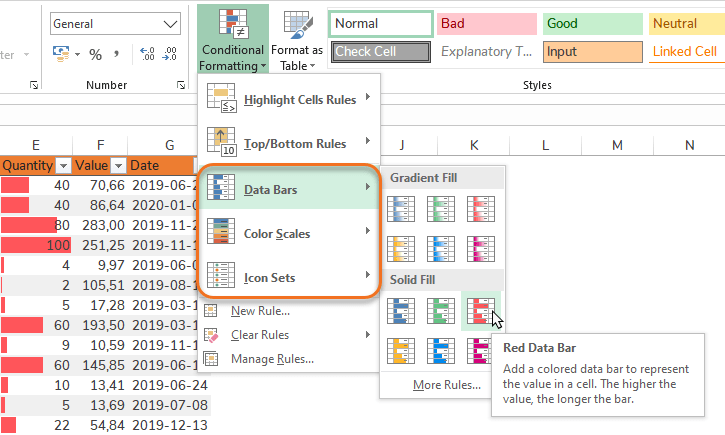
Task: Choose the blue gradient fill data bar
Action: click(402, 208)
